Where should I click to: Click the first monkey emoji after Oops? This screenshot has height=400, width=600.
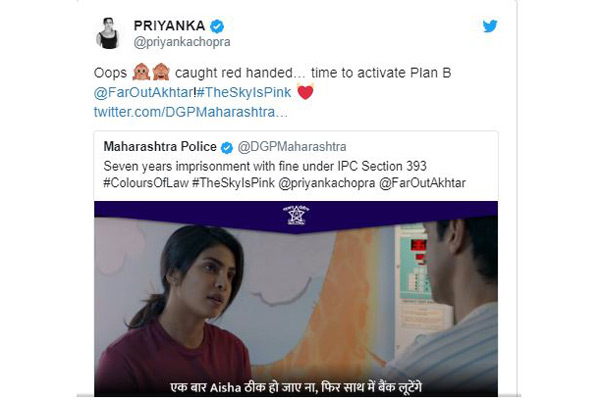coord(141,72)
